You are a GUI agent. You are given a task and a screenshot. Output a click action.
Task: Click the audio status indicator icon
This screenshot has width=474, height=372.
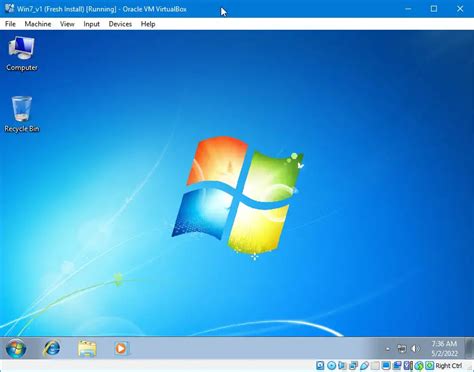[x=342, y=366]
